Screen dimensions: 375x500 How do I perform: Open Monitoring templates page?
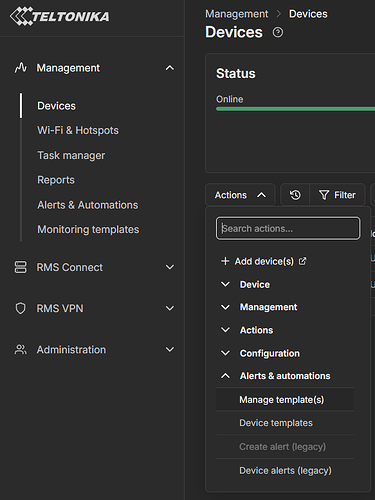click(88, 230)
